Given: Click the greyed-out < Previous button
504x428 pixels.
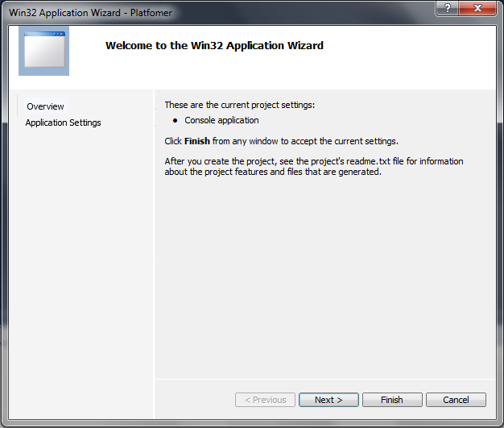Looking at the screenshot, I should [265, 400].
